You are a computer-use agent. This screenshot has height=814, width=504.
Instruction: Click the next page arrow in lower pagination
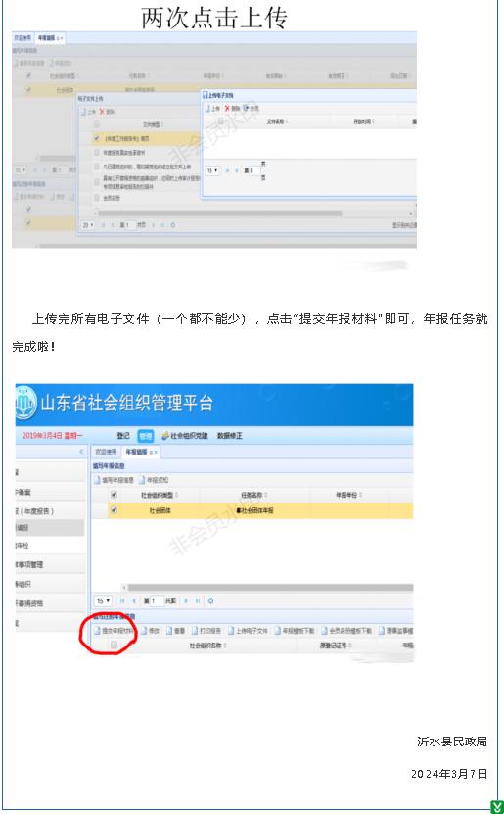point(186,600)
